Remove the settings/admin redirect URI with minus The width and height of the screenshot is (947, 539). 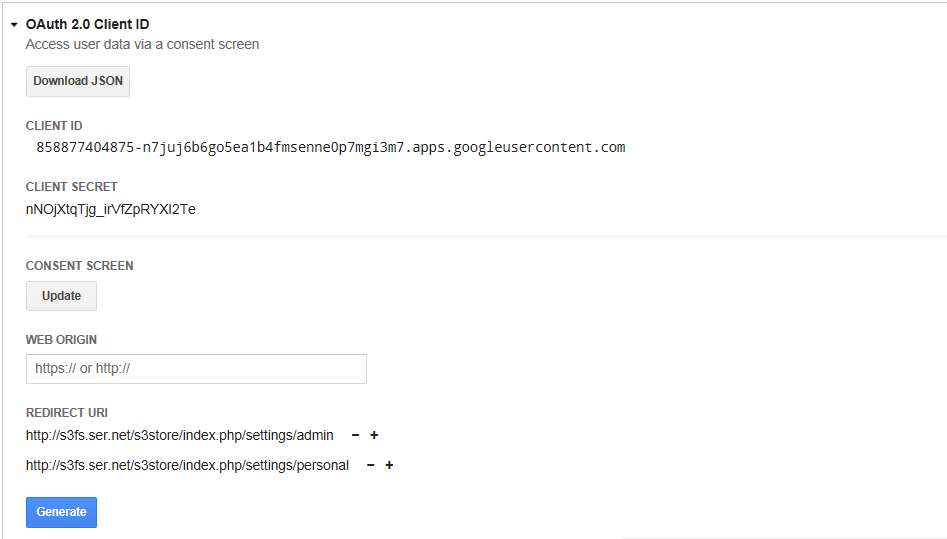[356, 435]
